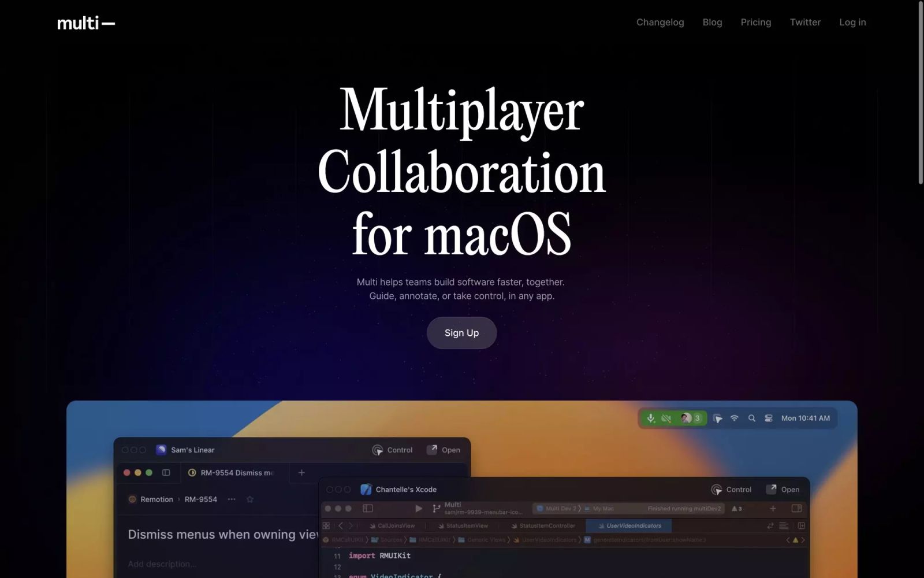This screenshot has width=924, height=578.
Task: Click Open in Sam's Linear window
Action: point(444,450)
